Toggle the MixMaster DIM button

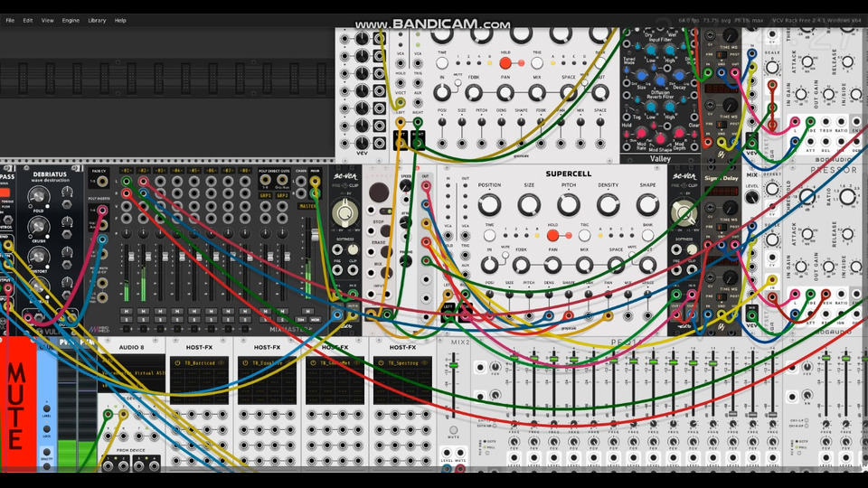[301, 320]
